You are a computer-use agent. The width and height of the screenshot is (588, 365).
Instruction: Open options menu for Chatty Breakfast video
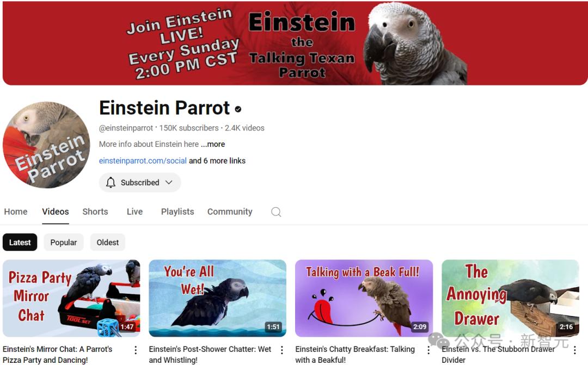pos(428,350)
